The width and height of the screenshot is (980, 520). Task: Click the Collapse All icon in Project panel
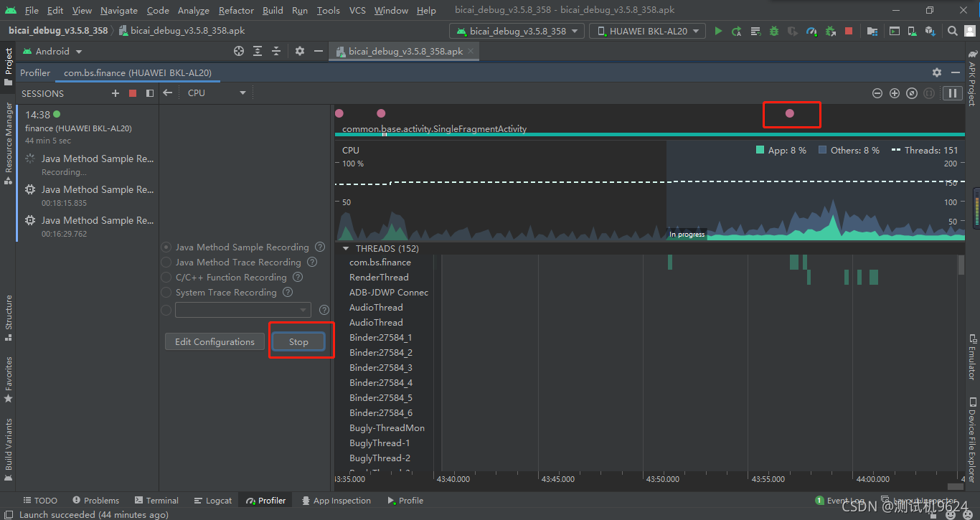(277, 51)
